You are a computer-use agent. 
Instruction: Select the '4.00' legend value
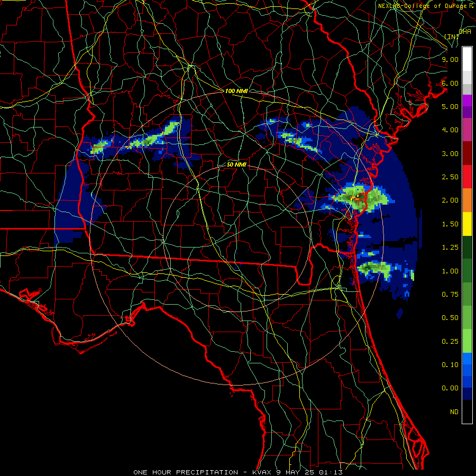pyautogui.click(x=450, y=130)
